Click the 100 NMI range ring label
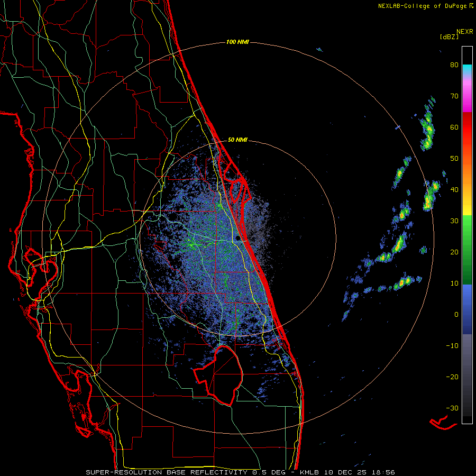Image resolution: width=476 pixels, height=476 pixels. pyautogui.click(x=237, y=42)
